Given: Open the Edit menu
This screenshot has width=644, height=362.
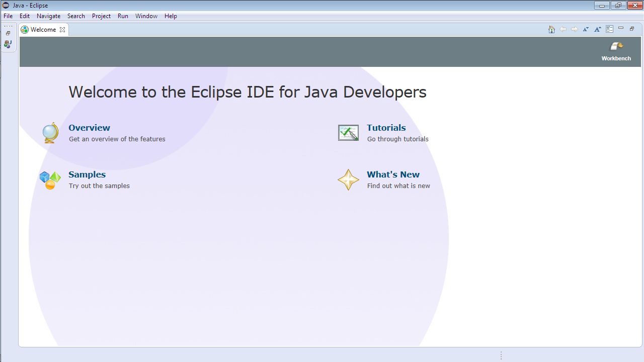Looking at the screenshot, I should [25, 16].
